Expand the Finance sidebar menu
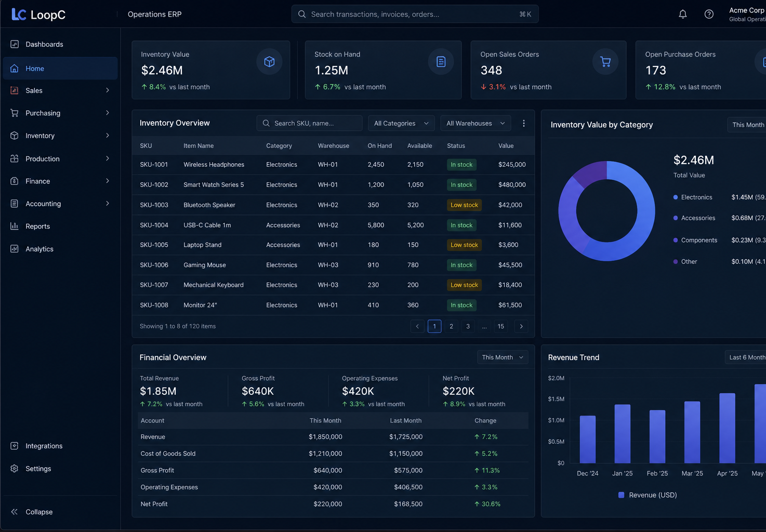766x532 pixels. [x=108, y=181]
